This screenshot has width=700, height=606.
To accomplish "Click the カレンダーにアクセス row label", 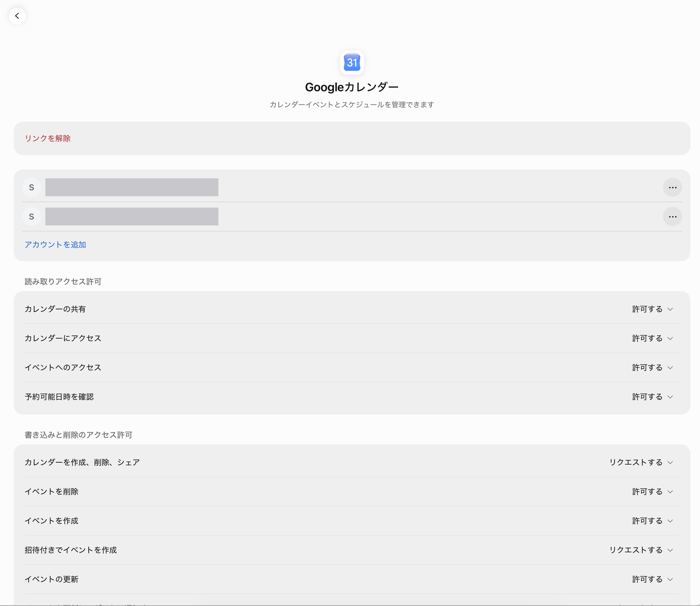I will 63,338.
